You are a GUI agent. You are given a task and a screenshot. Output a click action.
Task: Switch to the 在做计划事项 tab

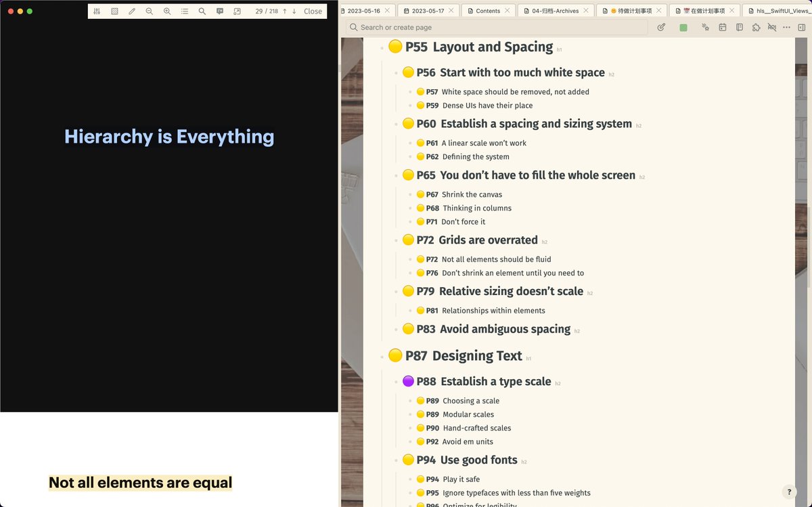[x=704, y=11]
